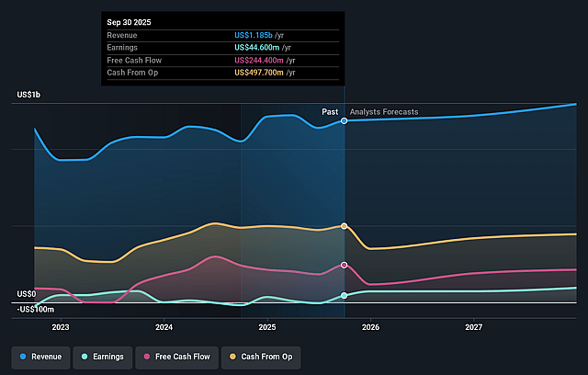Click the -US$100m y-axis label
This screenshot has width=588, height=375.
point(35,309)
